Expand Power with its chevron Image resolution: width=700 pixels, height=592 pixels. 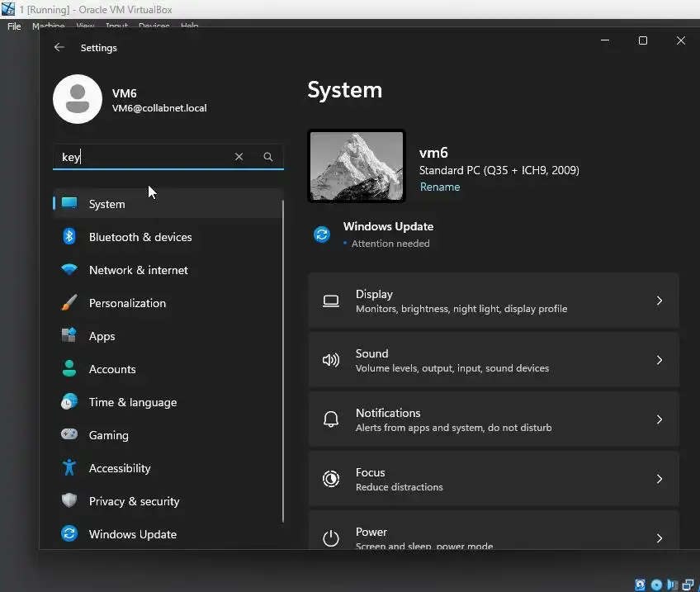[660, 538]
